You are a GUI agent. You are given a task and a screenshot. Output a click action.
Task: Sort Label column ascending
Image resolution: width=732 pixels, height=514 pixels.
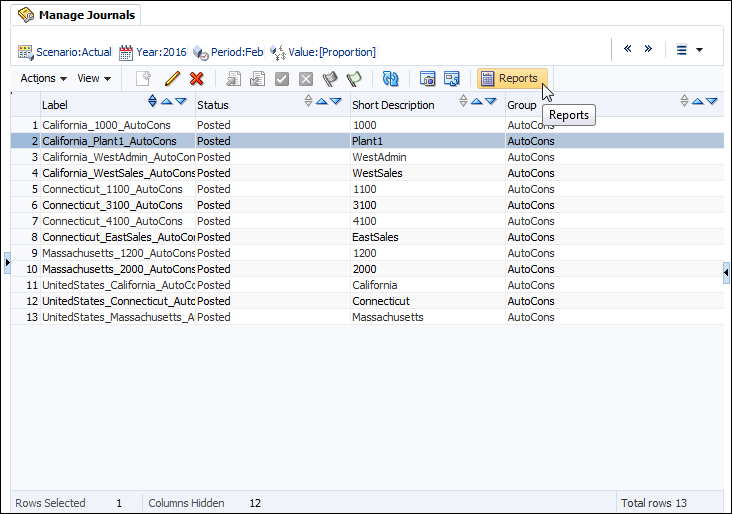[167, 101]
